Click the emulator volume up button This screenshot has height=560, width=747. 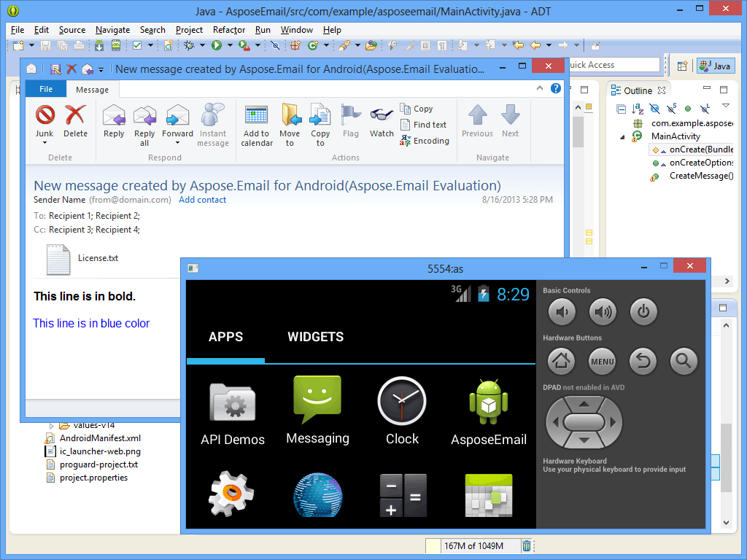(x=603, y=312)
